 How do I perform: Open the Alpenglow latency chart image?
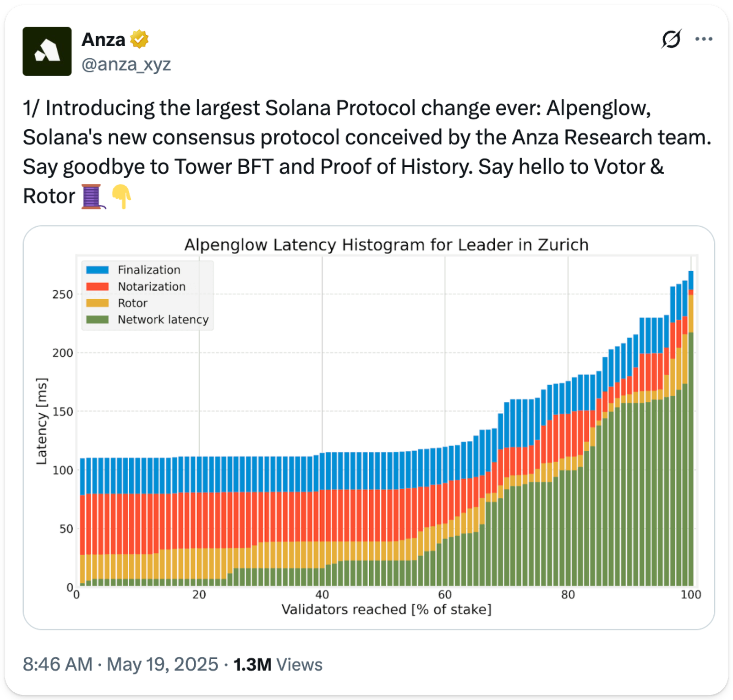[x=368, y=427]
